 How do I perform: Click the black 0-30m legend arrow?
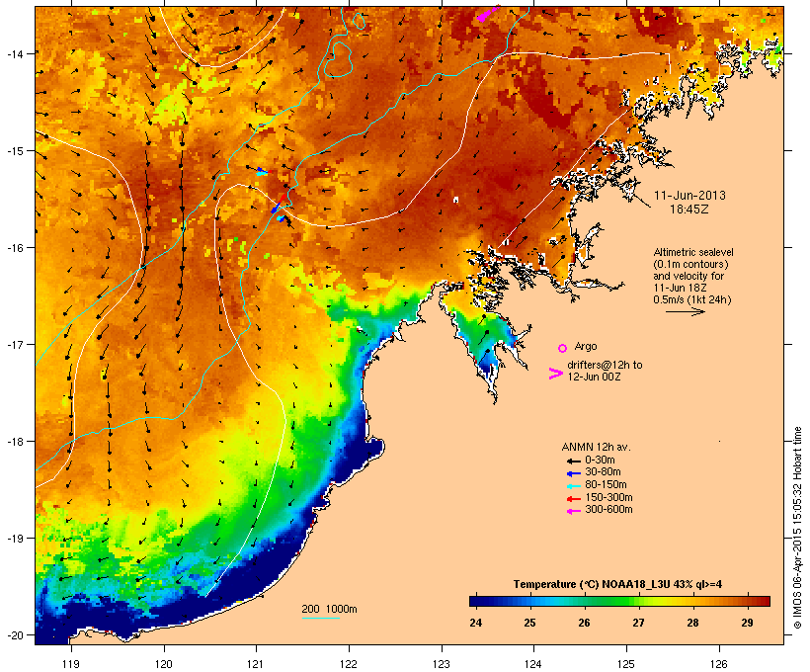(x=573, y=461)
